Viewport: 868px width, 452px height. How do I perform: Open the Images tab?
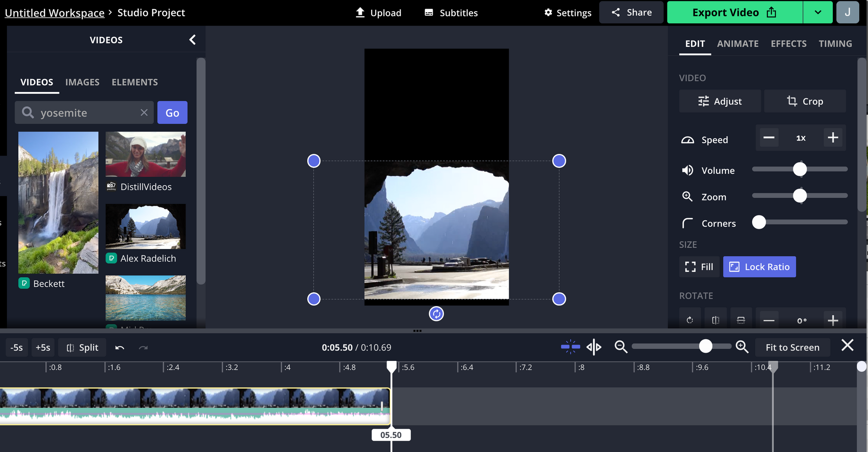pos(82,82)
